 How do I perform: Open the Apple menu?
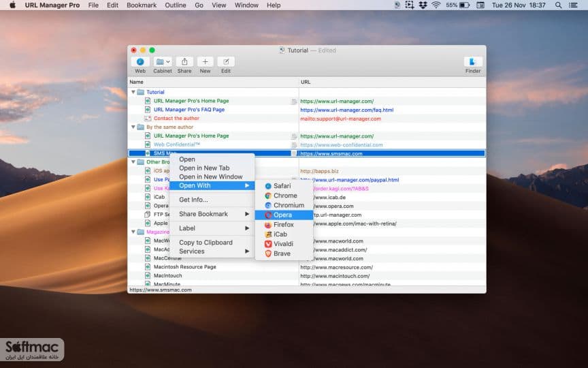pyautogui.click(x=12, y=5)
